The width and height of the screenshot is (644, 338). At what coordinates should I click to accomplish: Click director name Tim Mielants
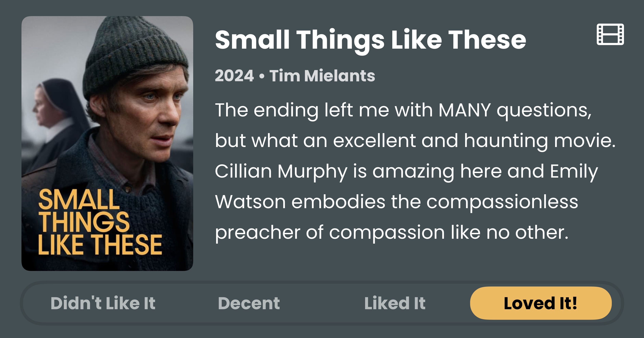click(x=322, y=75)
